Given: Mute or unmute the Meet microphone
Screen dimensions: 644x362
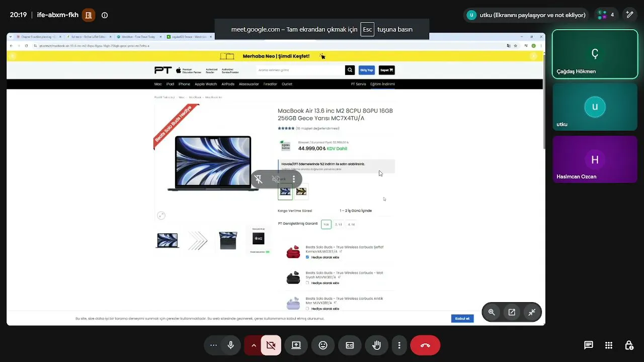Looking at the screenshot, I should pos(231,345).
